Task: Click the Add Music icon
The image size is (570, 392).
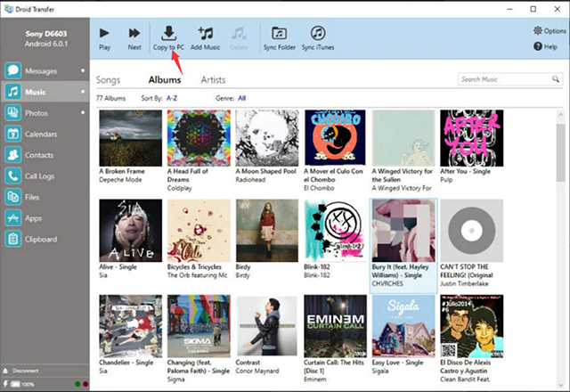Action: pyautogui.click(x=206, y=33)
